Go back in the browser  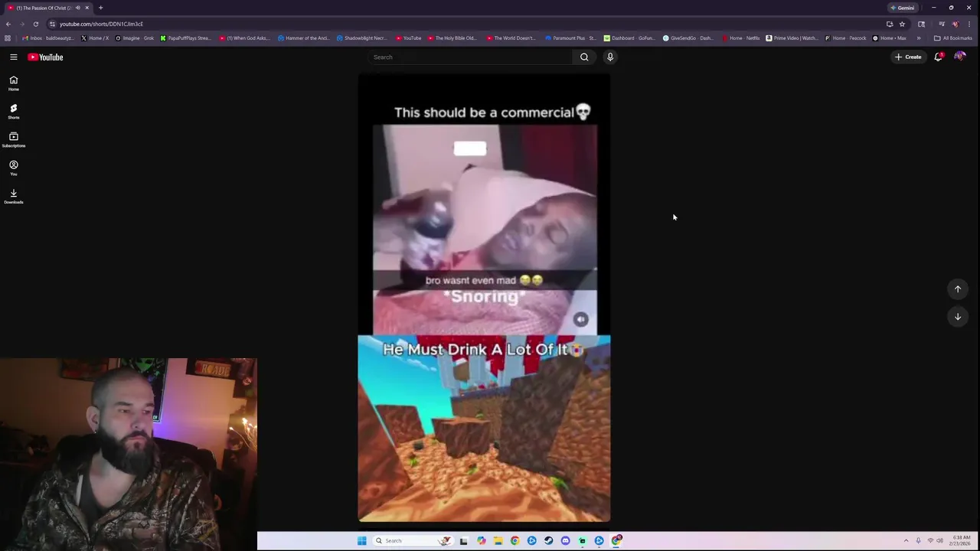point(8,24)
